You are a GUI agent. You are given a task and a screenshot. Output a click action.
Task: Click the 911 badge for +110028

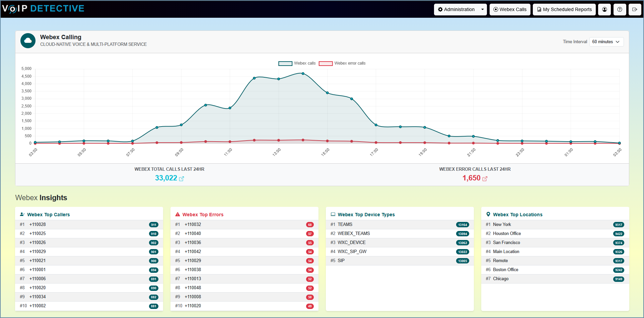coord(154,225)
